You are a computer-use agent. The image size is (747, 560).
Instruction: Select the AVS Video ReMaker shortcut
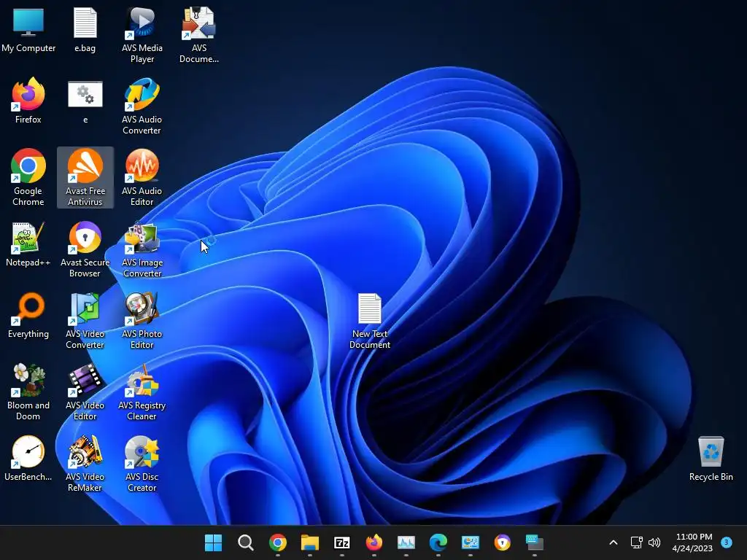tap(85, 463)
